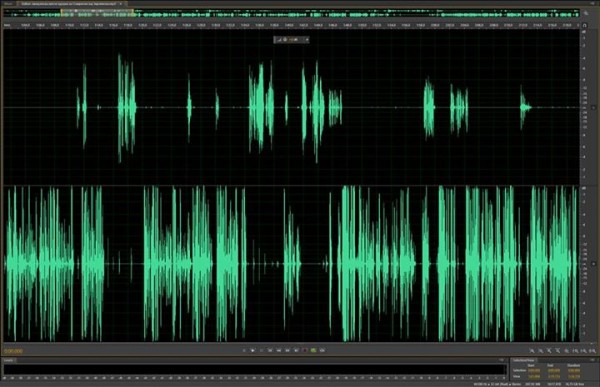The image size is (600, 387).
Task: Click the level meter bar in Levels panel
Action: click(x=254, y=369)
